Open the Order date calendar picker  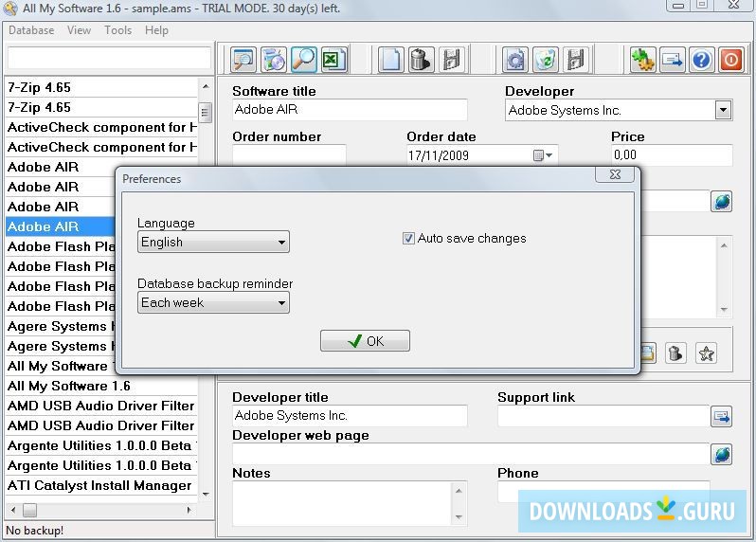pos(543,155)
